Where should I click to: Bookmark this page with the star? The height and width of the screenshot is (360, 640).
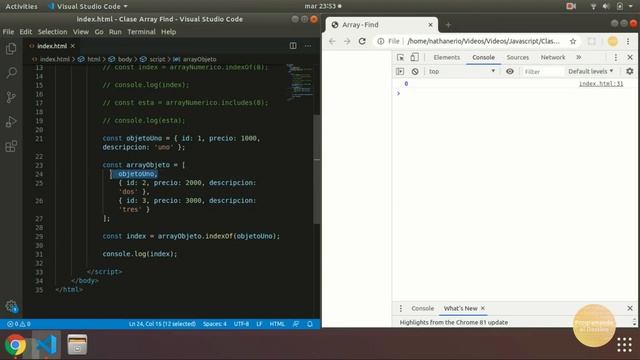(573, 41)
